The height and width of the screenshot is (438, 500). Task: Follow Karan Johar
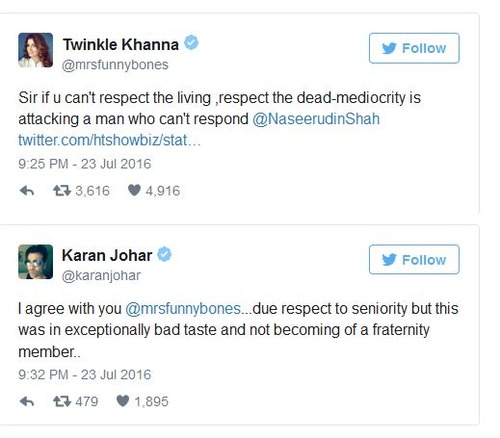[x=414, y=260]
